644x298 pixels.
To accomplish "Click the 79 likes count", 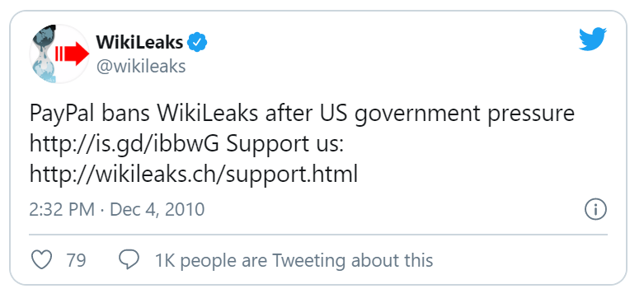I will click(x=76, y=260).
